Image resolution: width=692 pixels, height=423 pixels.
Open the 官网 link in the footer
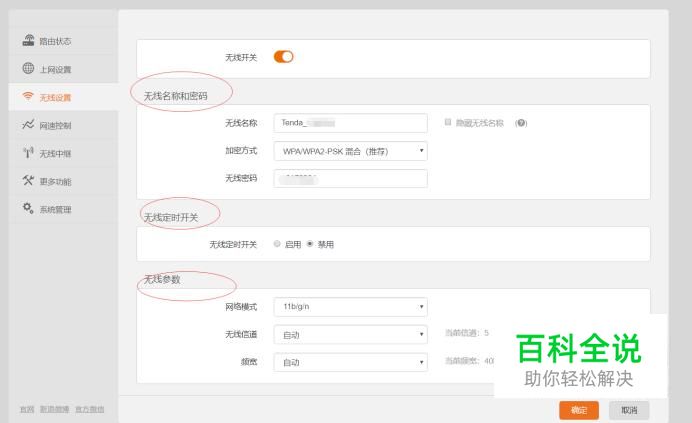point(27,409)
